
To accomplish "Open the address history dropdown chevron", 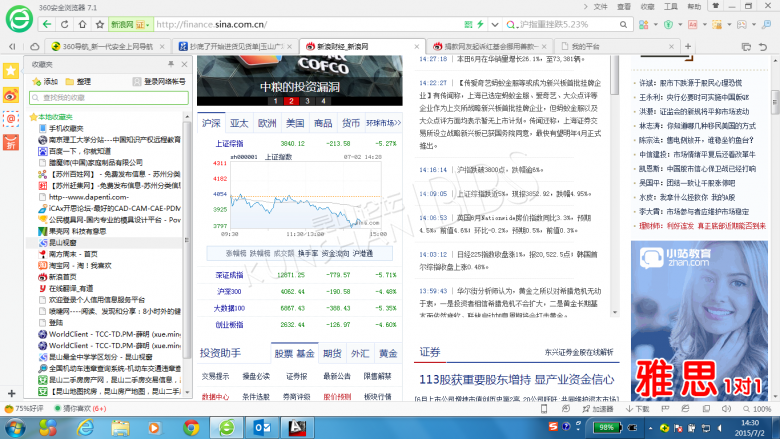I will pos(494,24).
